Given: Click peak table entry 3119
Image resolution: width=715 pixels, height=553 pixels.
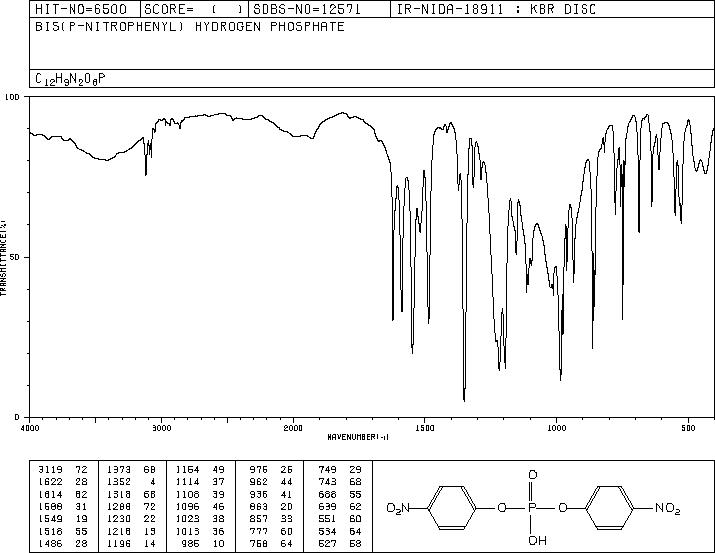Looking at the screenshot, I should pos(50,470).
